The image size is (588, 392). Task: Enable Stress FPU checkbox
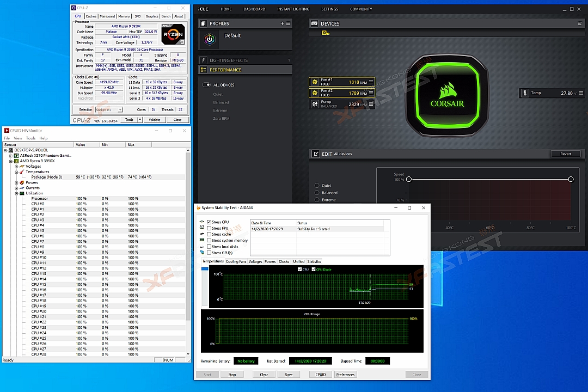point(209,228)
